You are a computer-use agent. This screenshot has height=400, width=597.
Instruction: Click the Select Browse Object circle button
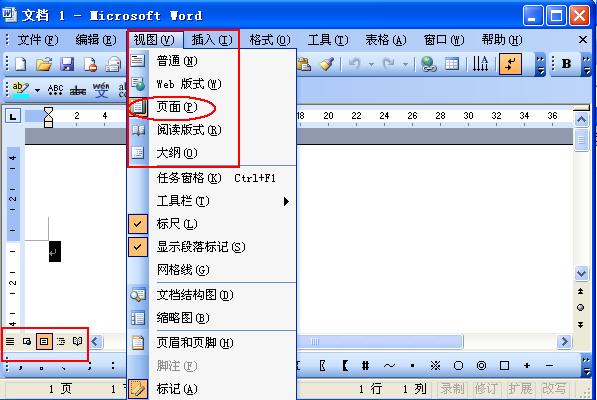point(581,308)
